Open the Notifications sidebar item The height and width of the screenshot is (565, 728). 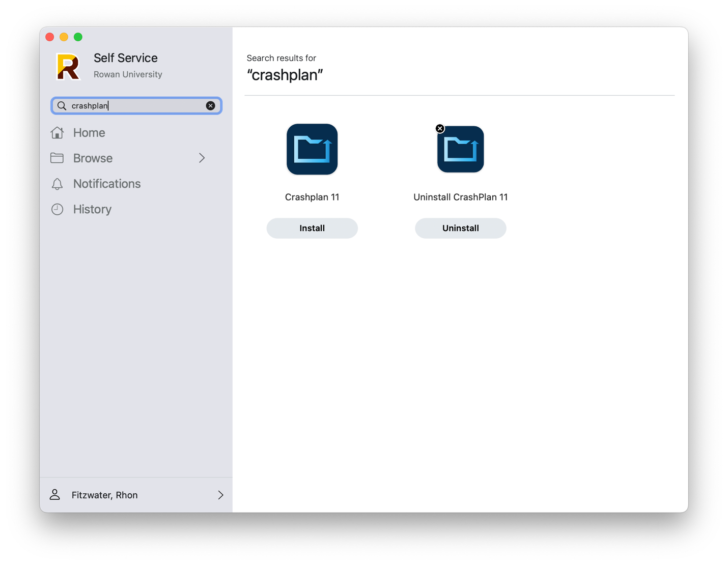click(x=107, y=184)
